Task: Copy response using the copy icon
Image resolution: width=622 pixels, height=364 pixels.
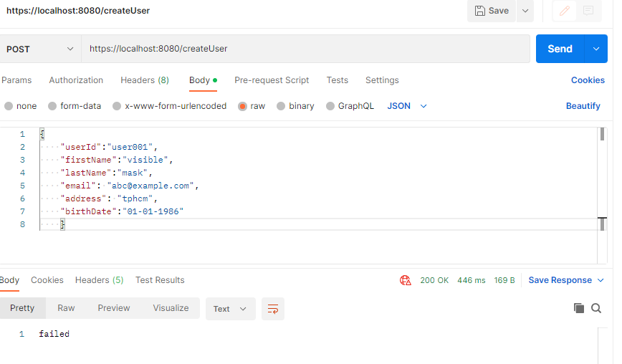Action: [x=579, y=308]
